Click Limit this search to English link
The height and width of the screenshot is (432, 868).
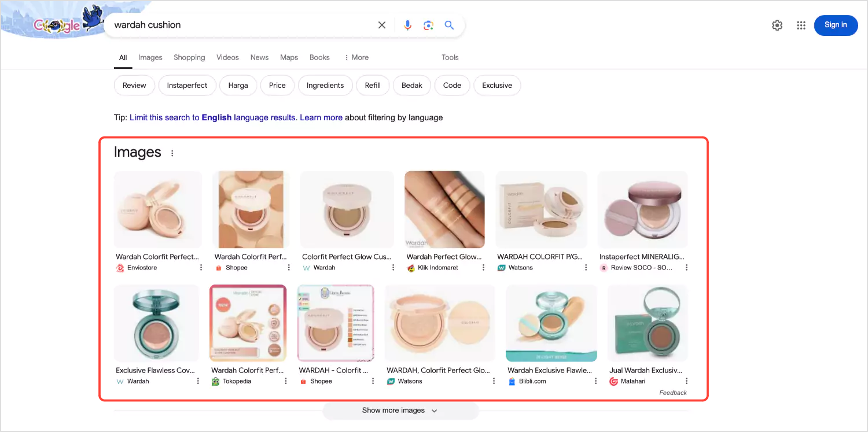pos(213,117)
